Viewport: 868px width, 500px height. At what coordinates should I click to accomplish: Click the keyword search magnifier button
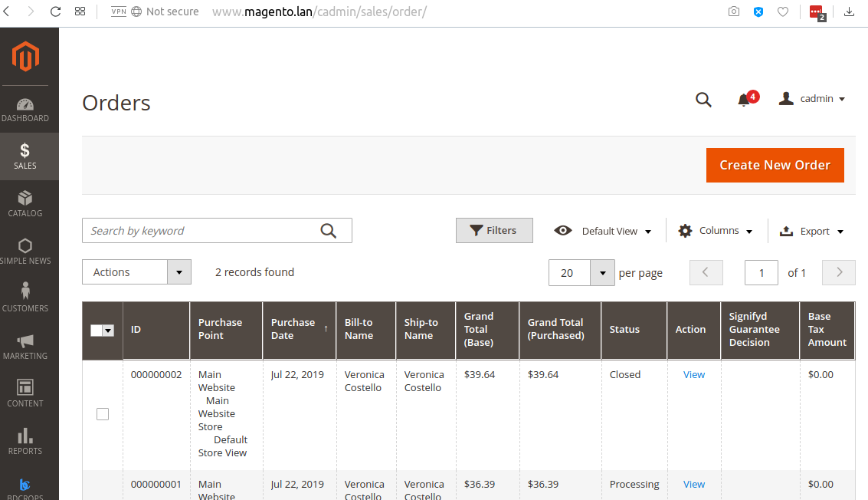(328, 231)
